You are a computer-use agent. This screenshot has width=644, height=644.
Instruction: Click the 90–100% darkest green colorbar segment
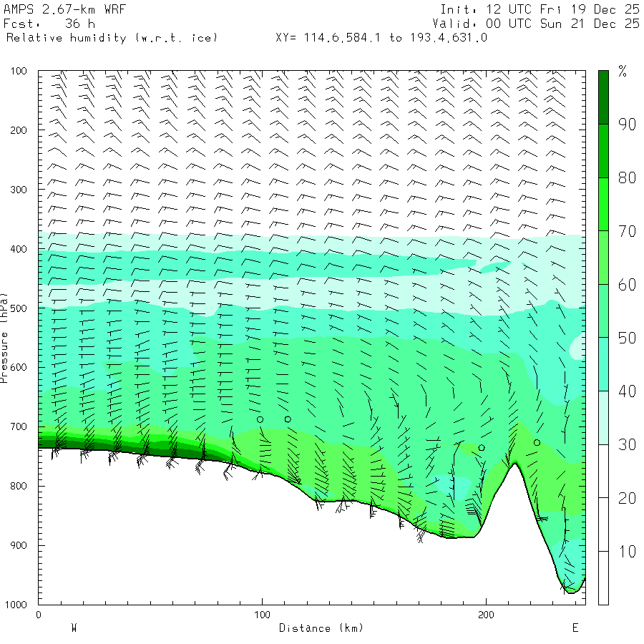pos(603,97)
